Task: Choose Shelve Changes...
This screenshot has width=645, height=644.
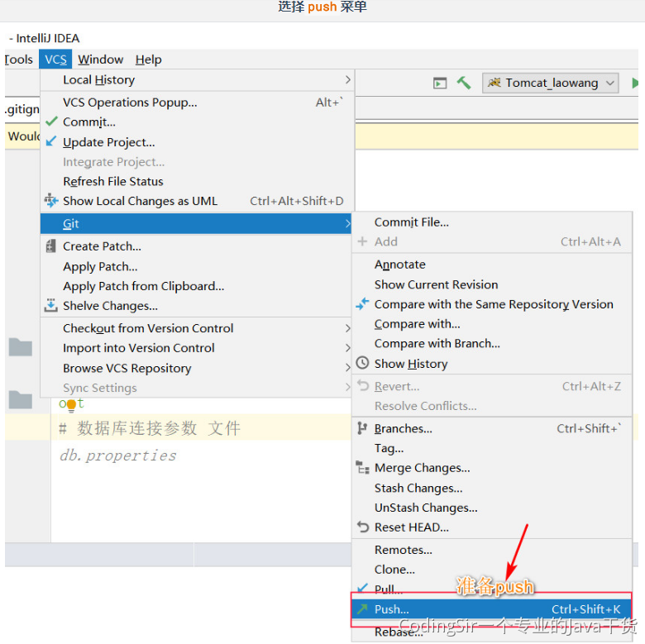Action: tap(196, 306)
